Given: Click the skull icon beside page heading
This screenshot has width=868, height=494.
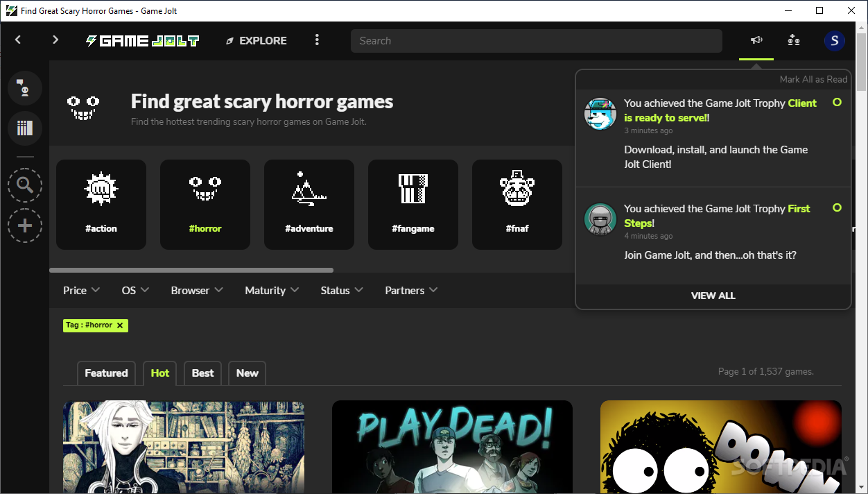Looking at the screenshot, I should 83,109.
